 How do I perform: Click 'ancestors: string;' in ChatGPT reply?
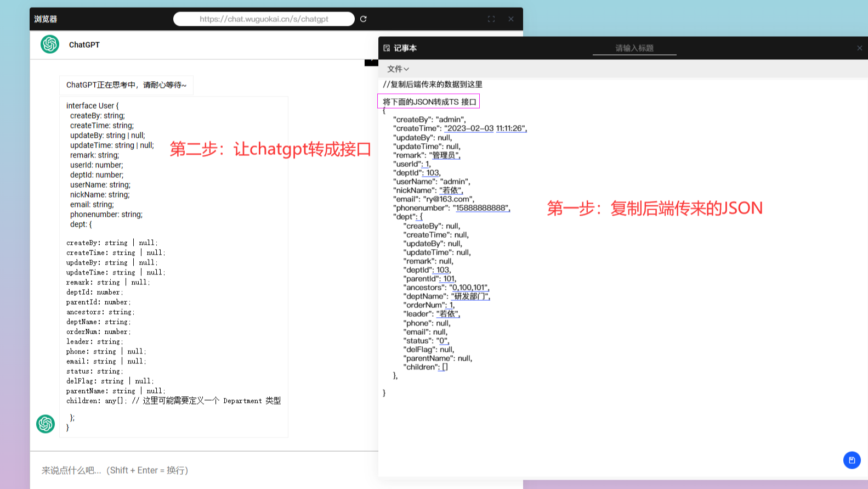click(100, 312)
